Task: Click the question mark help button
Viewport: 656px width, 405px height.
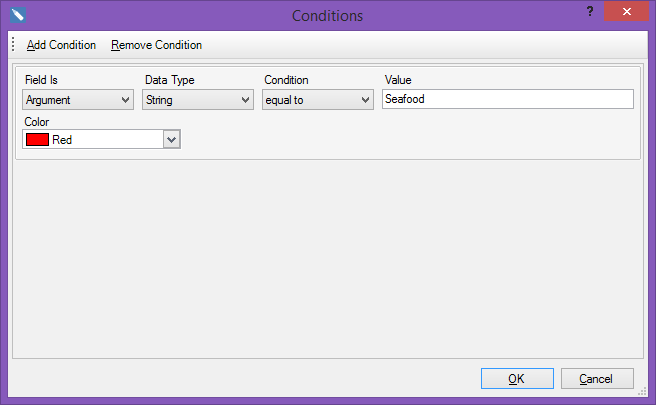Action: coord(590,11)
